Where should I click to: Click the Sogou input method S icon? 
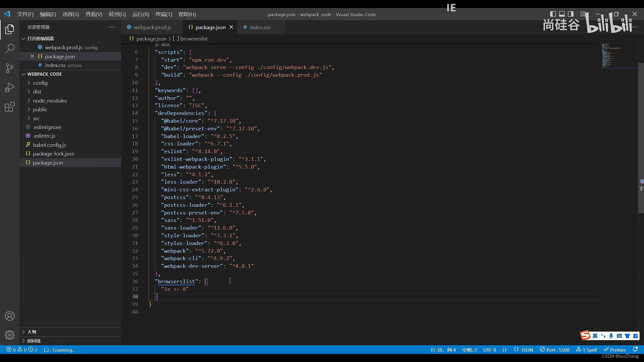pyautogui.click(x=585, y=336)
